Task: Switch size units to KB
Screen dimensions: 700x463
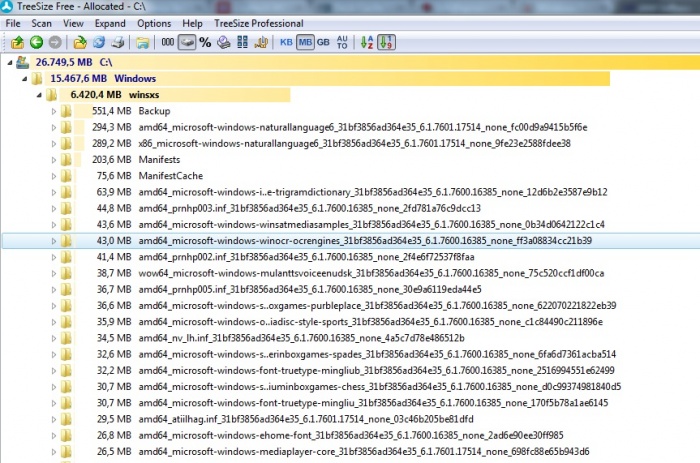Action: (287, 42)
